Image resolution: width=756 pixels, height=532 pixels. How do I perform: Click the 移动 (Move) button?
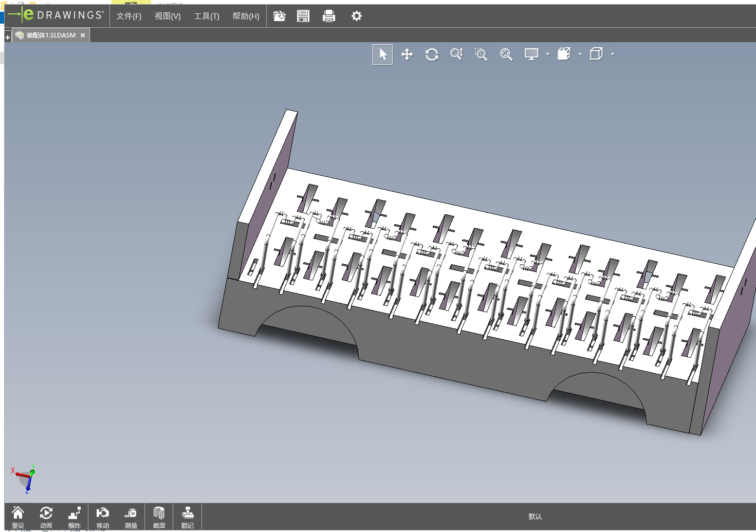[x=103, y=517]
